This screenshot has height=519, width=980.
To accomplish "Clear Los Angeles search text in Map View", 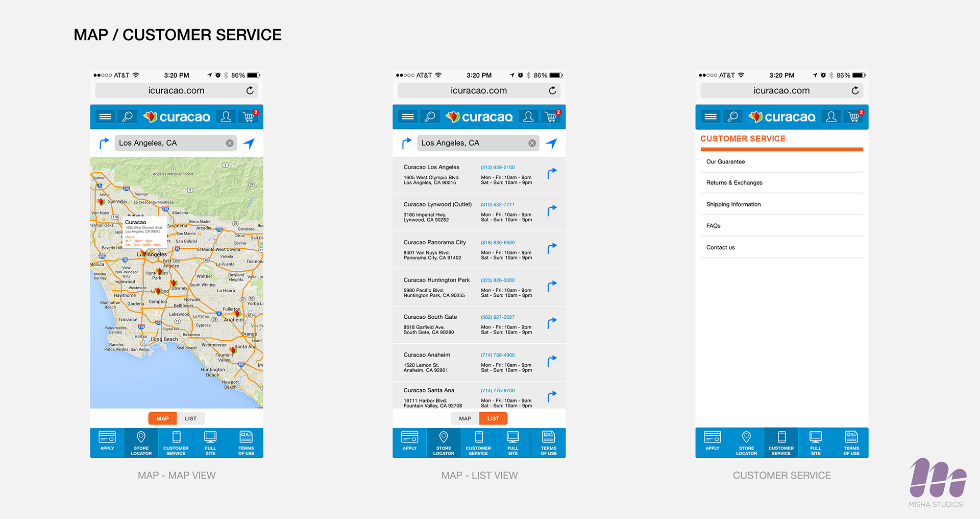I will pyautogui.click(x=230, y=143).
